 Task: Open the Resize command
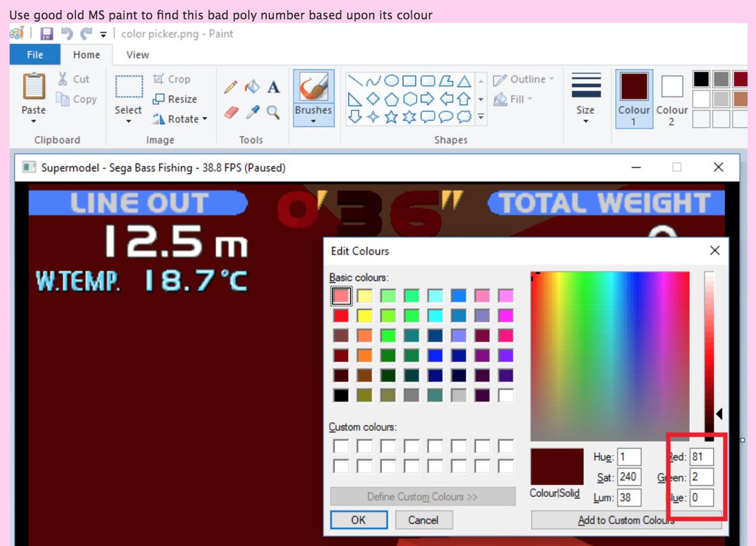point(175,99)
